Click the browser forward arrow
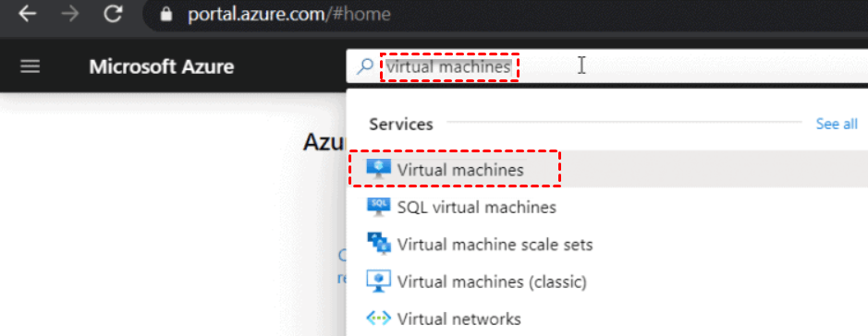Viewport: 868px width, 336px height. pyautogui.click(x=70, y=14)
